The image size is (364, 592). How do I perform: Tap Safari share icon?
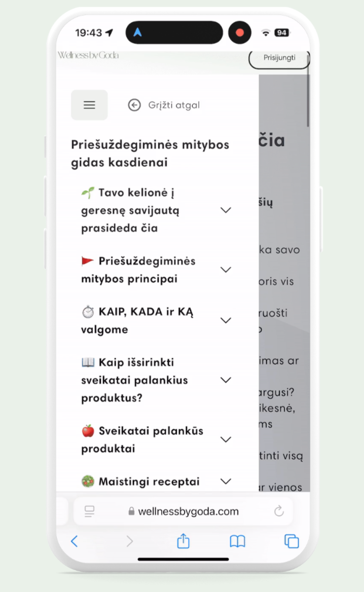[x=183, y=541]
